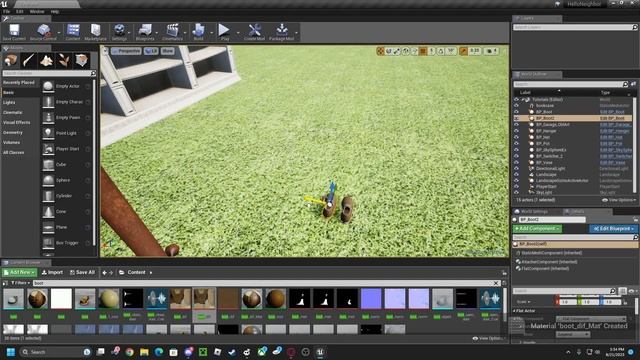The image size is (640, 360).
Task: Open the Add Component dropdown
Action: pyautogui.click(x=537, y=229)
